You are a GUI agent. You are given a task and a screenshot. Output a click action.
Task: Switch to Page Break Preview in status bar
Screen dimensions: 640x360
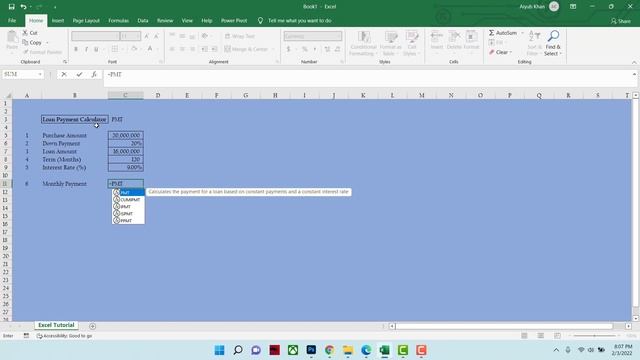click(557, 336)
